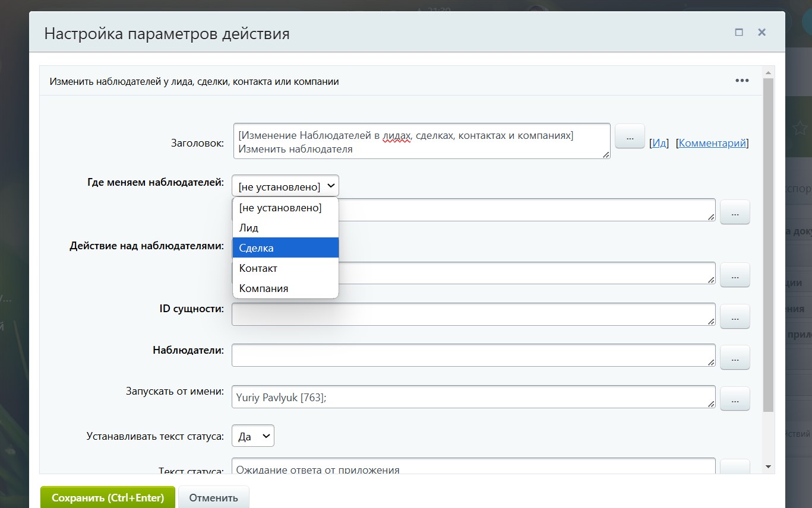This screenshot has height=508, width=812.
Task: Select Компания in the dropdown list
Action: [263, 288]
